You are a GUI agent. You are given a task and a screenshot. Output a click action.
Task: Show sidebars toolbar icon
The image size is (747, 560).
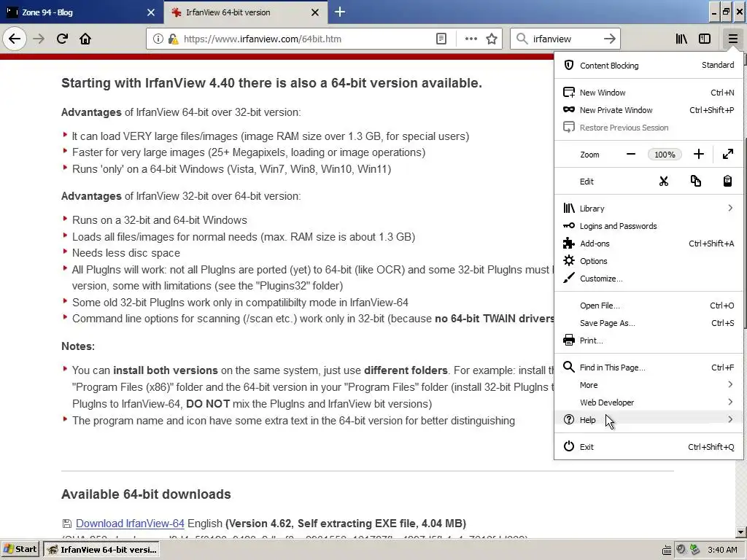click(x=705, y=39)
